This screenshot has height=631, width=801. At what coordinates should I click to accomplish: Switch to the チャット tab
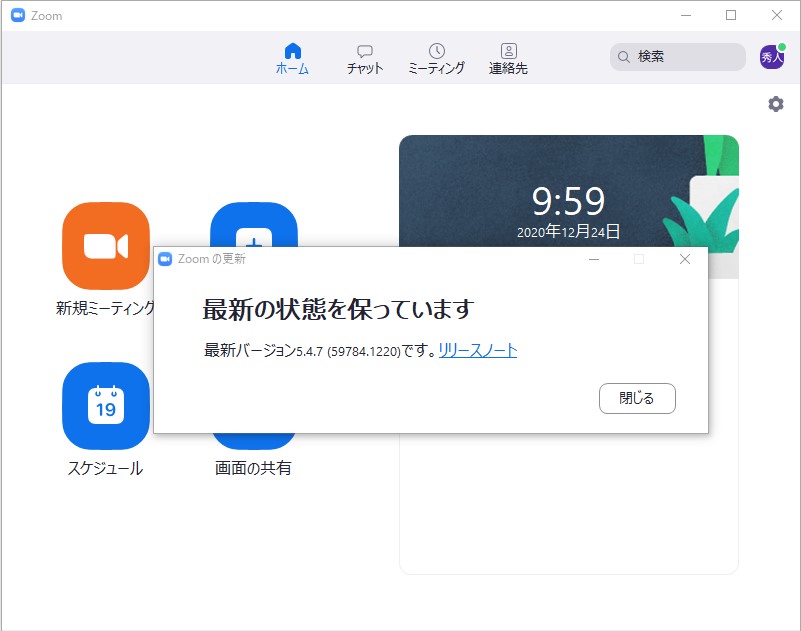coord(362,57)
